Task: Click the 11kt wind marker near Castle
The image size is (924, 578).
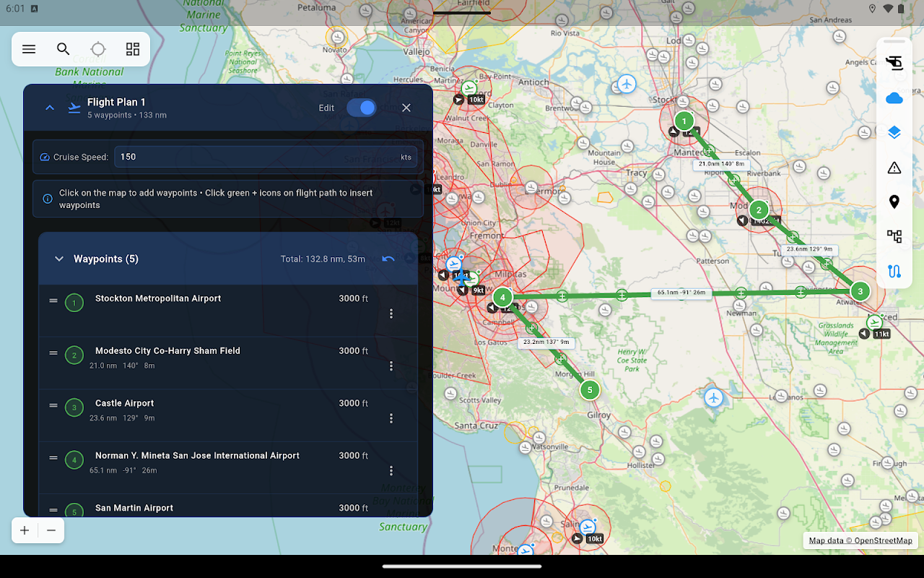Action: [874, 334]
